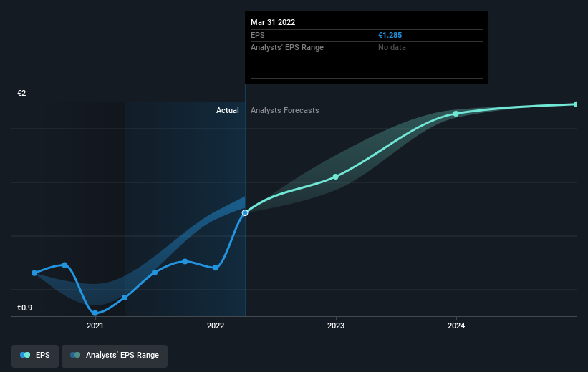Click the €0.9 y-axis label
The height and width of the screenshot is (372, 588).
(25, 308)
